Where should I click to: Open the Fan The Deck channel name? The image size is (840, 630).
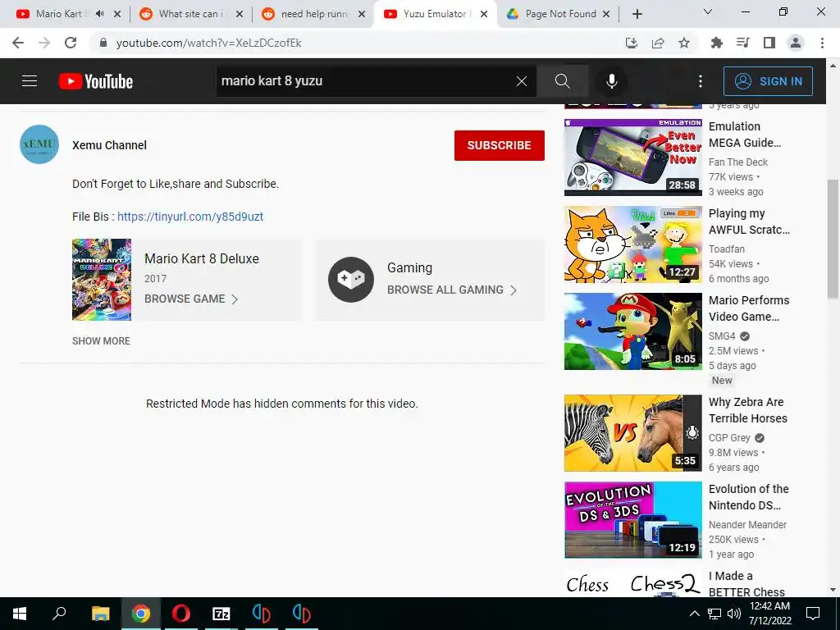coord(737,162)
